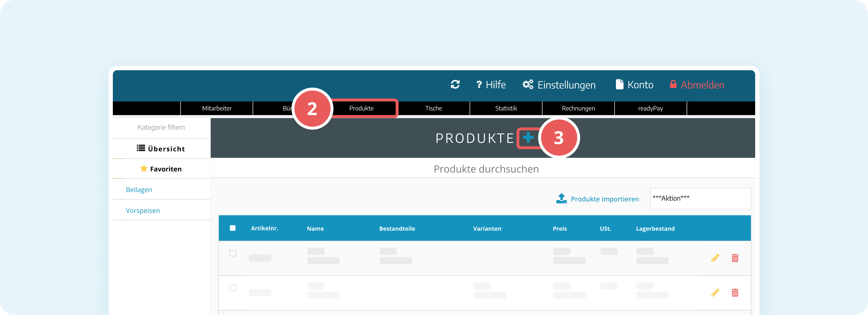The width and height of the screenshot is (868, 315).
Task: Click the Varianten column header
Action: (487, 228)
